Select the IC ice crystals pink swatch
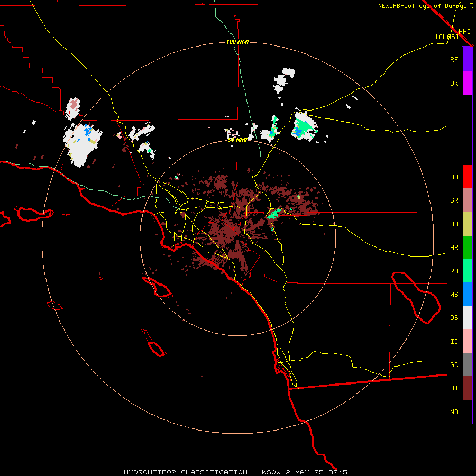 (467, 341)
